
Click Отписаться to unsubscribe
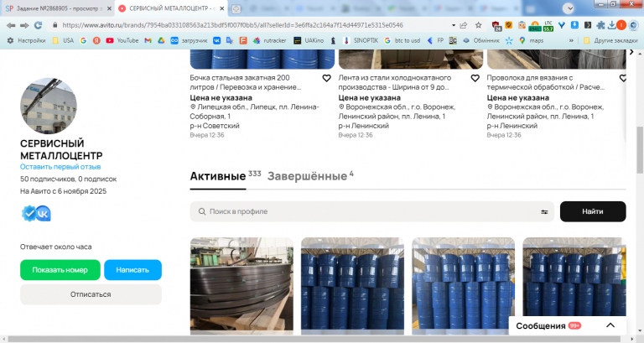(x=91, y=294)
